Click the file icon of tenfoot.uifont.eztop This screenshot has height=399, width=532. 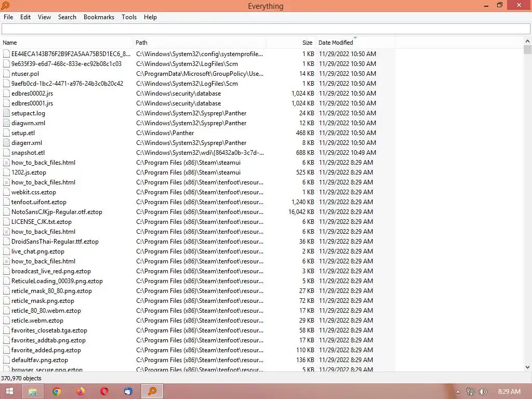pos(6,202)
